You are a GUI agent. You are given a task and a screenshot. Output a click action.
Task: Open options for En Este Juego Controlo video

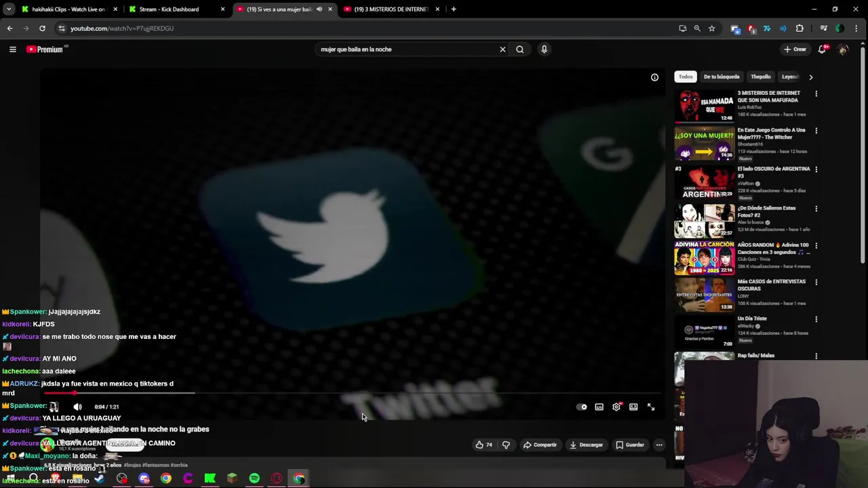coord(816,131)
